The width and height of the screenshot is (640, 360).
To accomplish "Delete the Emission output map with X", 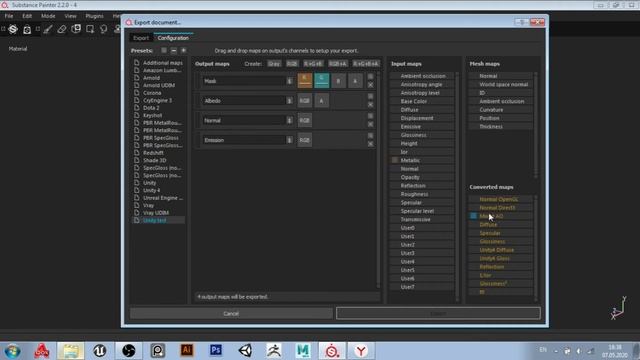I will point(370,144).
